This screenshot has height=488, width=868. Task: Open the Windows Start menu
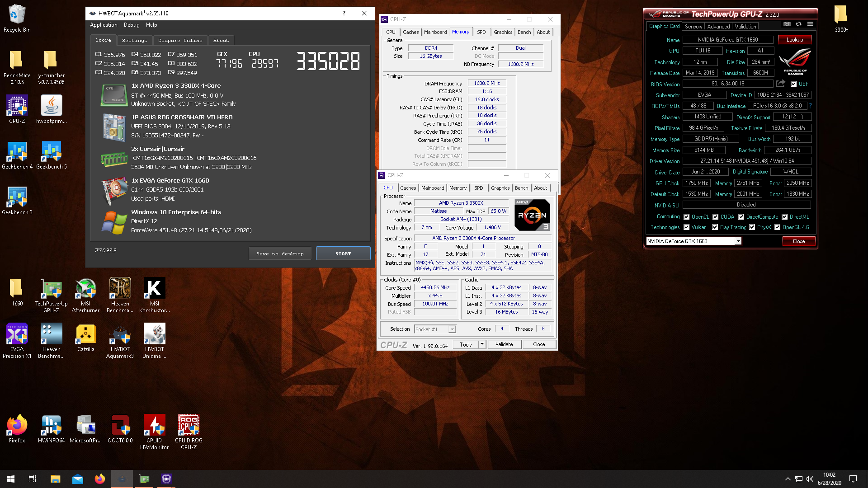[x=11, y=479]
